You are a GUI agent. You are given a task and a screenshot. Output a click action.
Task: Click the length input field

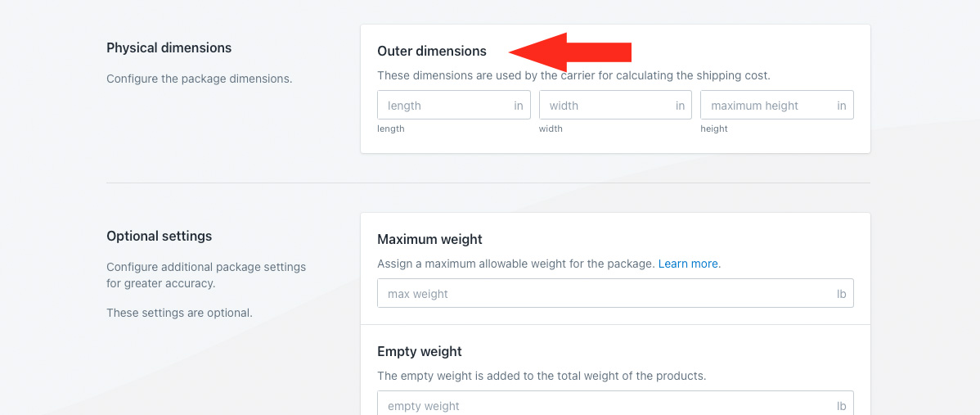click(443, 106)
